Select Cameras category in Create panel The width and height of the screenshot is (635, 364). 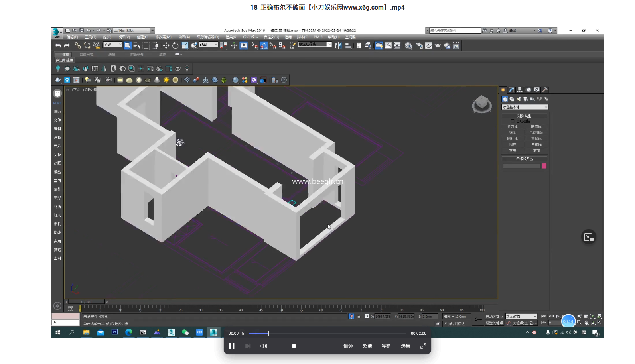point(525,99)
